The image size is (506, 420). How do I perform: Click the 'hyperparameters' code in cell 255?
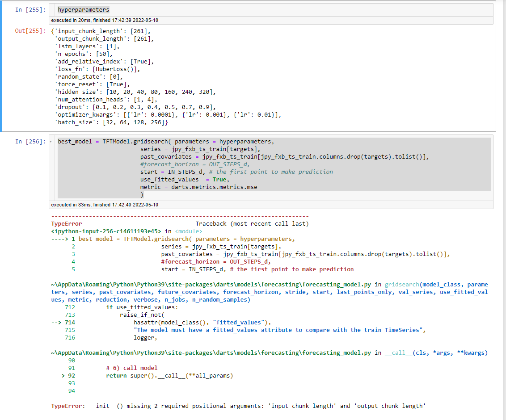[83, 10]
